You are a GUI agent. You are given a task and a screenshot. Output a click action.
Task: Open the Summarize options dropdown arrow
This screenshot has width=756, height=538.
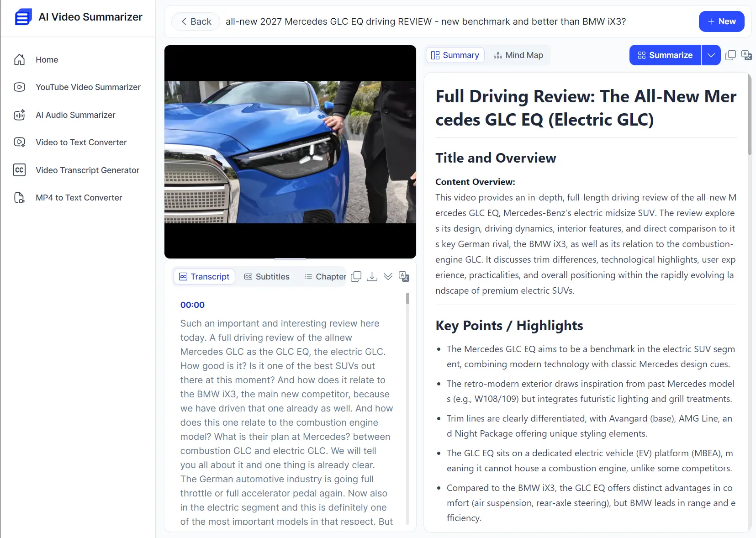tap(711, 55)
